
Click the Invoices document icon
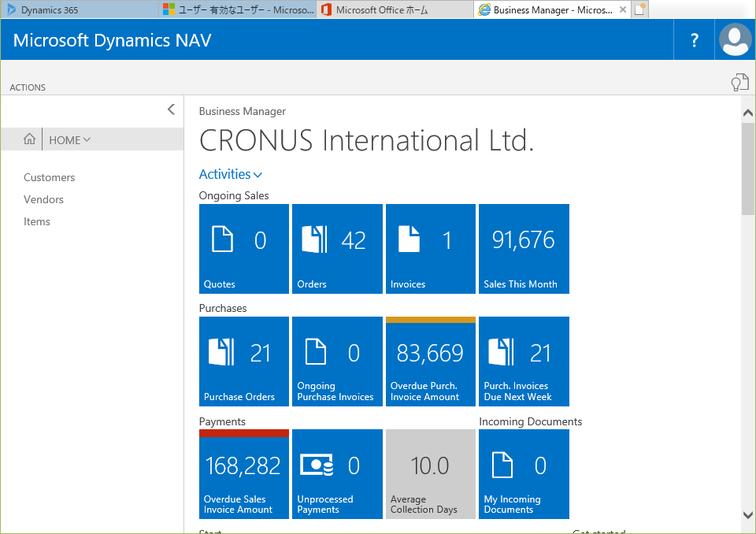409,239
